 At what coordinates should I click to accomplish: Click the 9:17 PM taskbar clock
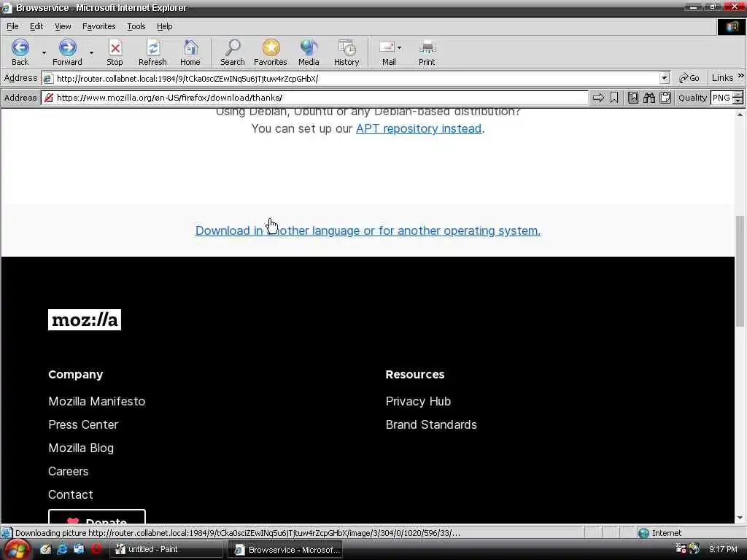(723, 550)
